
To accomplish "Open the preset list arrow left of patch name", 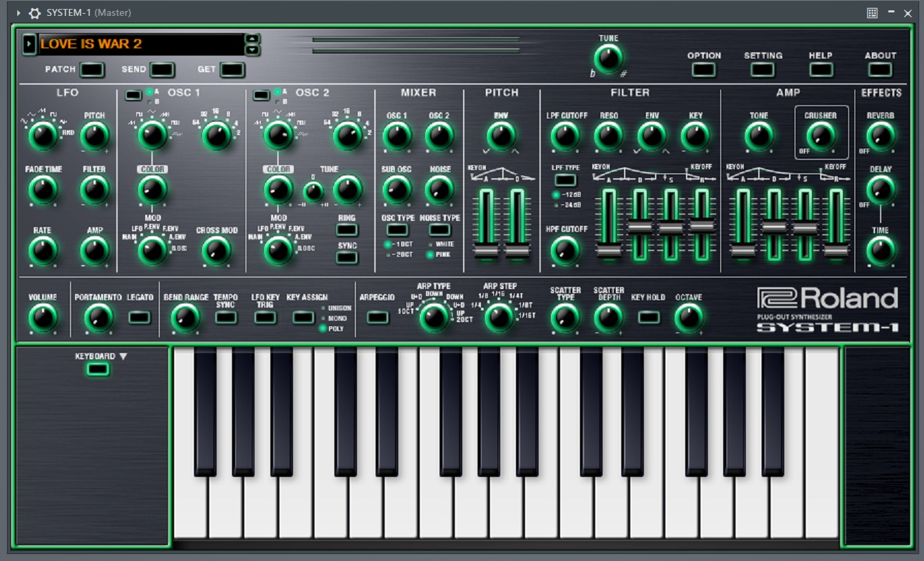I will pyautogui.click(x=29, y=44).
